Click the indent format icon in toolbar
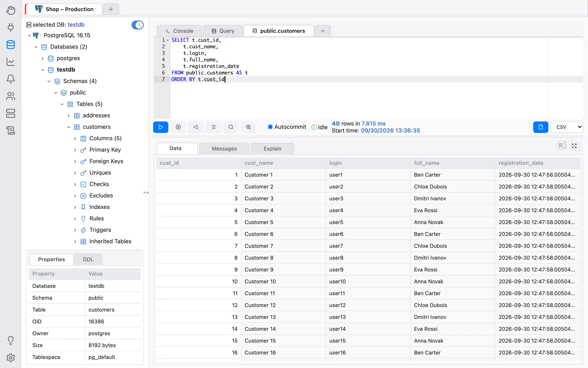Image resolution: width=588 pixels, height=368 pixels. (x=196, y=127)
